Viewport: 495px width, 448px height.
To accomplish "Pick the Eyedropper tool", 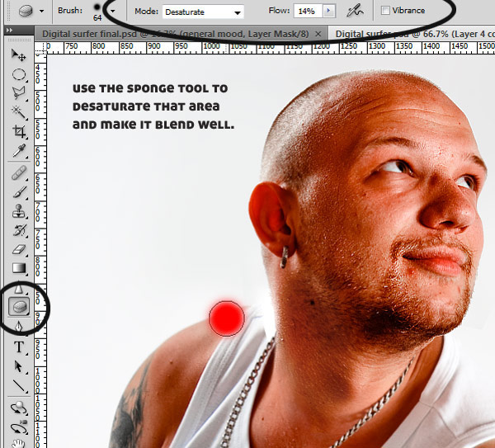I will [x=19, y=151].
